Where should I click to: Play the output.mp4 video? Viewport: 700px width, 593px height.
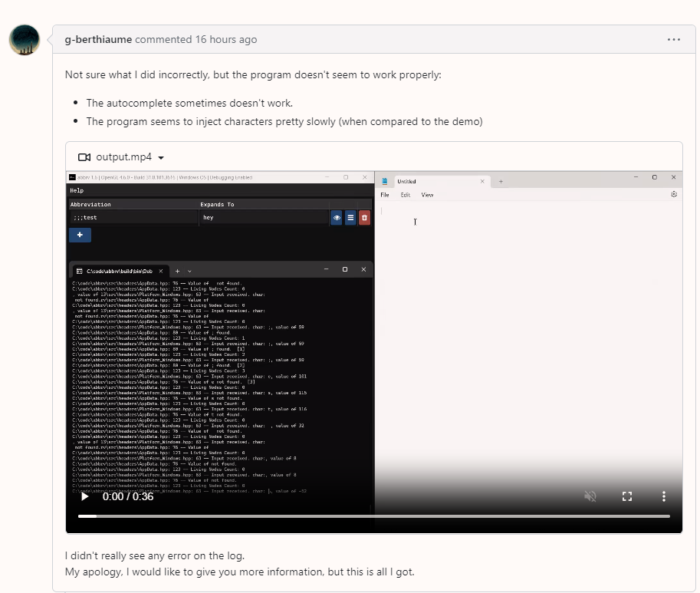(x=84, y=496)
